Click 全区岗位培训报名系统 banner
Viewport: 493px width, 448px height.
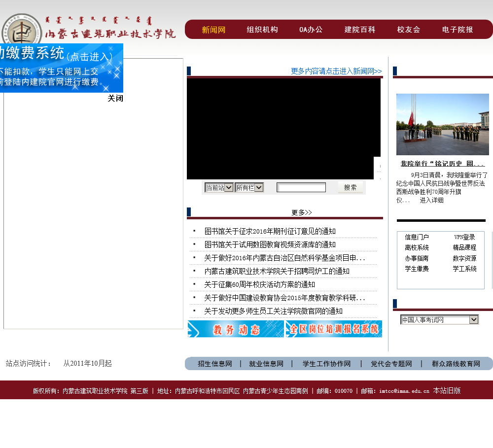pyautogui.click(x=334, y=329)
